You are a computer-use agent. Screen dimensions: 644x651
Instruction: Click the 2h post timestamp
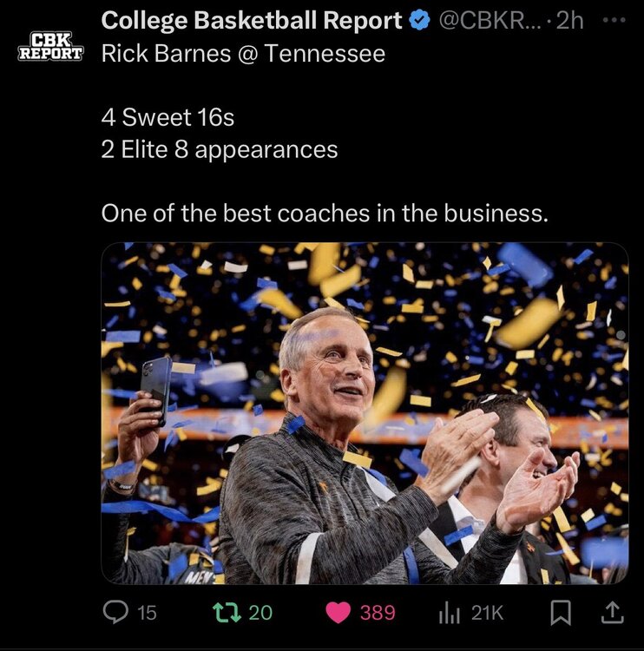(569, 20)
